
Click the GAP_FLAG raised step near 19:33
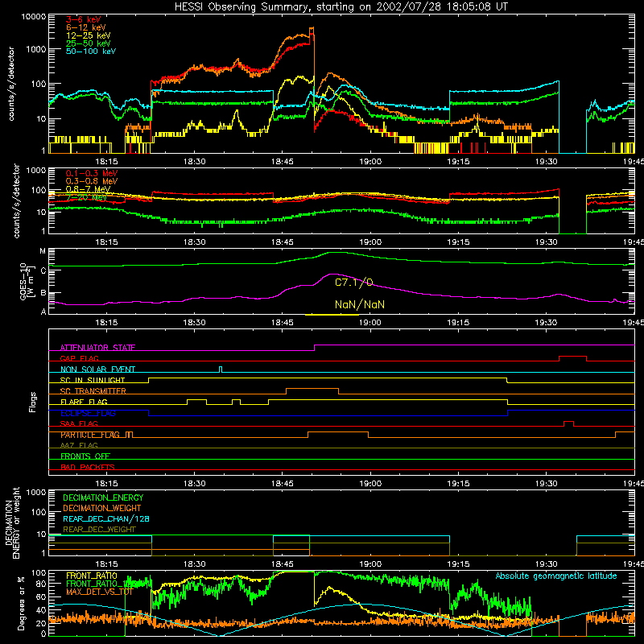point(572,358)
